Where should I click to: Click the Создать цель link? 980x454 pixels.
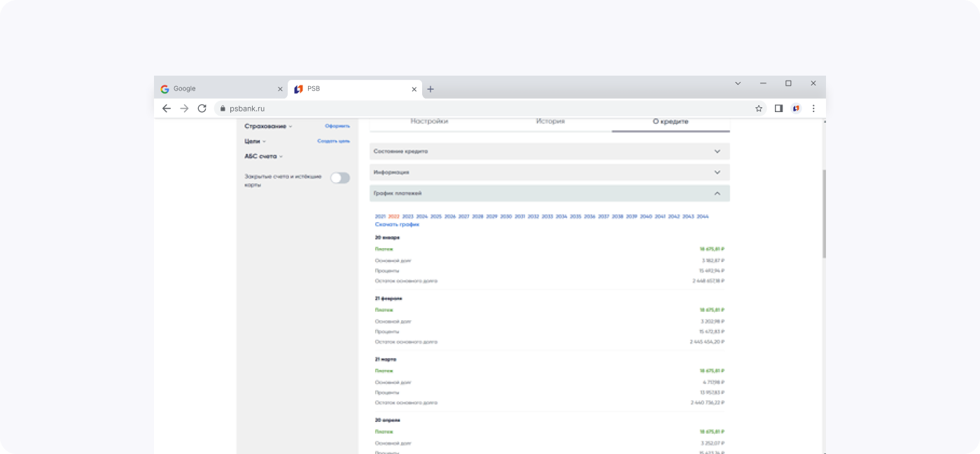coord(333,141)
